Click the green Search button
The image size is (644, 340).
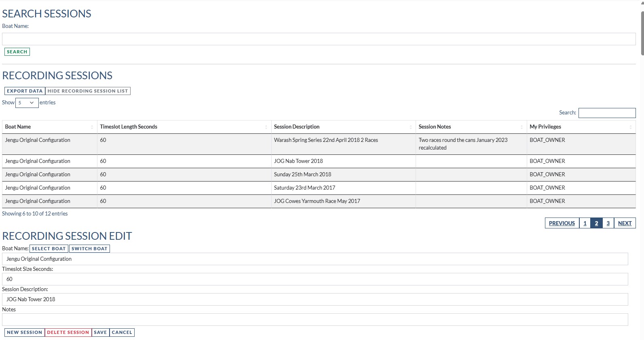pyautogui.click(x=17, y=52)
